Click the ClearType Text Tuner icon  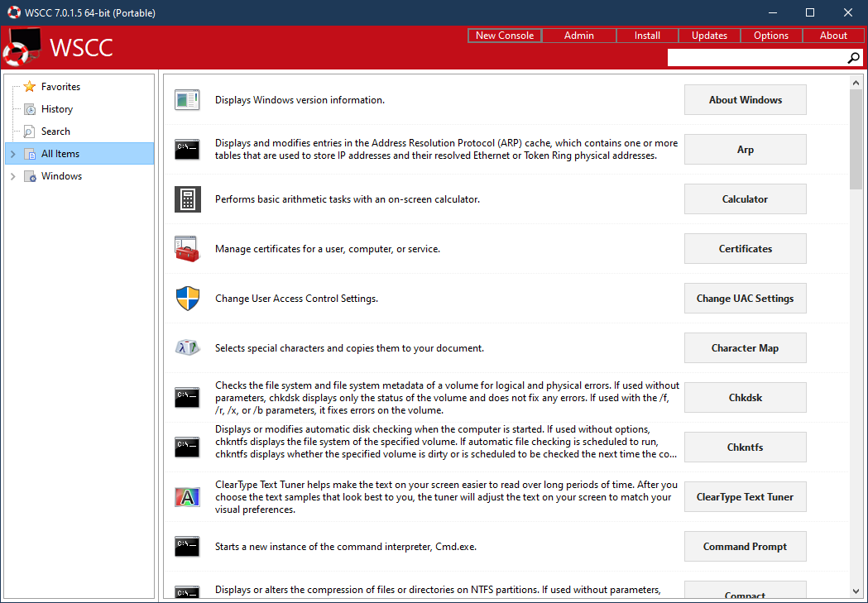click(187, 497)
